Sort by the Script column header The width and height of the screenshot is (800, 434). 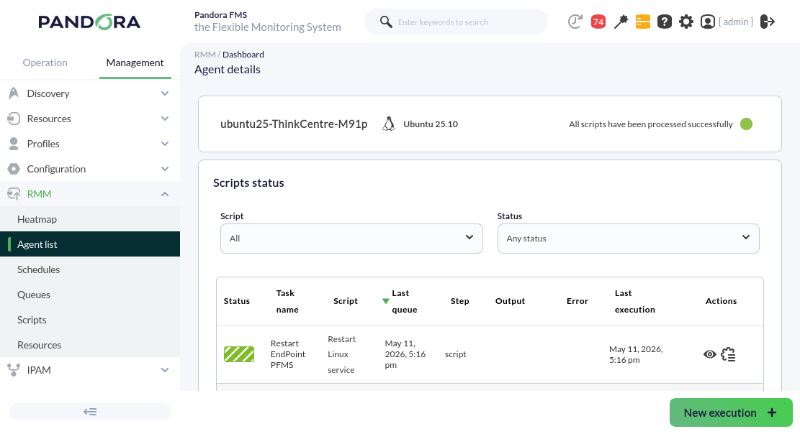click(x=345, y=301)
